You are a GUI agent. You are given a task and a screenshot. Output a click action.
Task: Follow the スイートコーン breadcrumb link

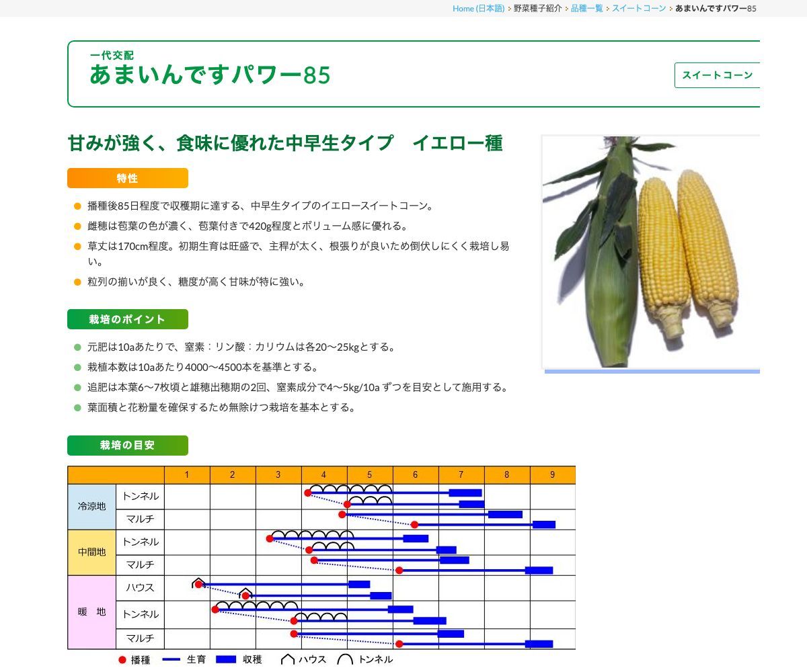point(638,9)
